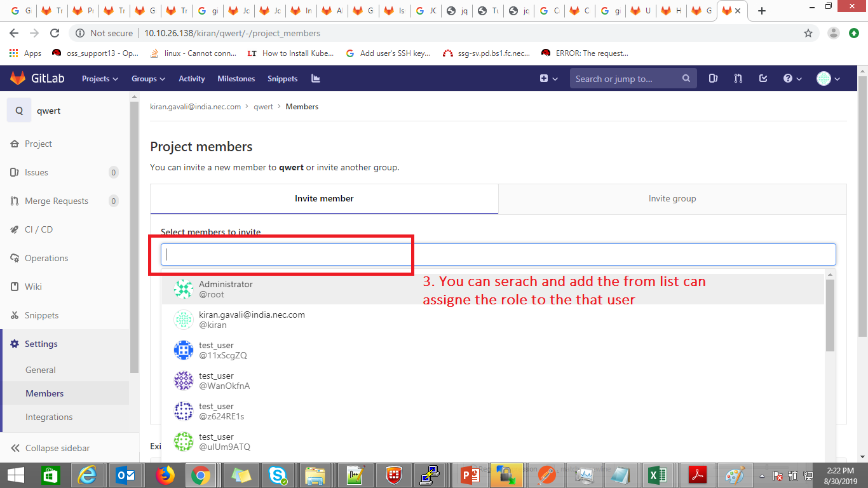Viewport: 868px width, 488px height.
Task: Open the Todos icon in the top bar
Action: pyautogui.click(x=763, y=78)
